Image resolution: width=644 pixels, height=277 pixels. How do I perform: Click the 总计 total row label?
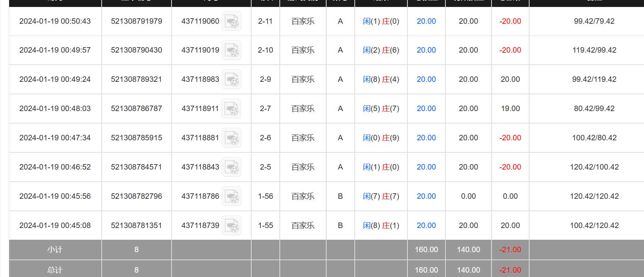(55, 270)
